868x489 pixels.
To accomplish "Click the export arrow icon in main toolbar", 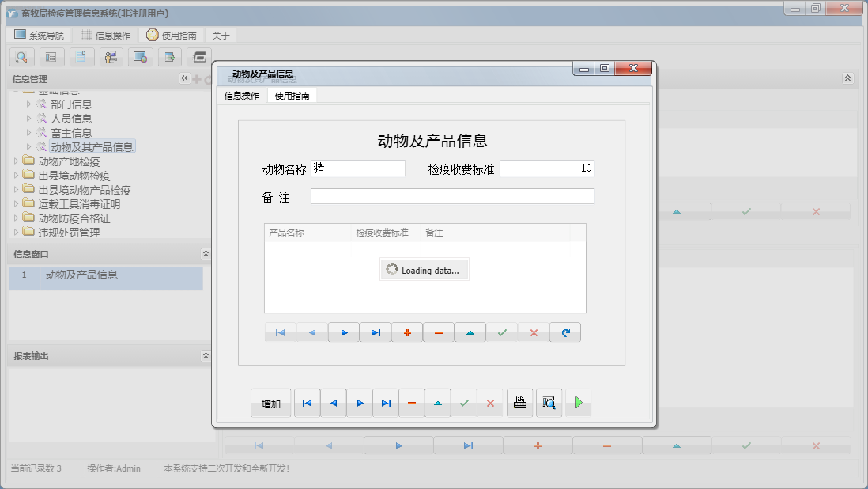I will point(170,57).
